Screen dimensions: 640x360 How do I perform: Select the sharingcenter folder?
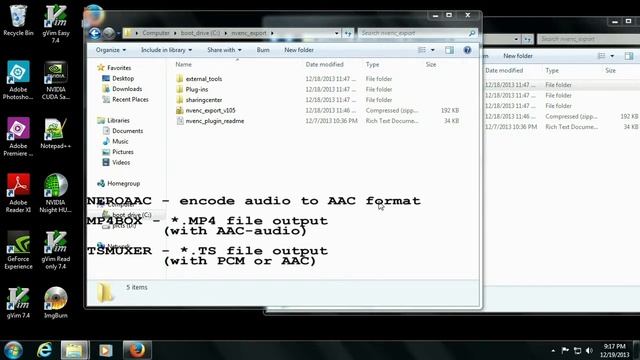click(199, 100)
